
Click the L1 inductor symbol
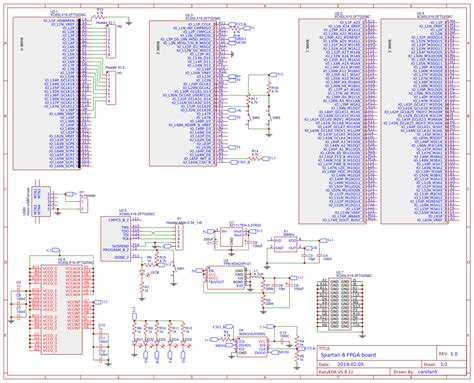[255, 278]
